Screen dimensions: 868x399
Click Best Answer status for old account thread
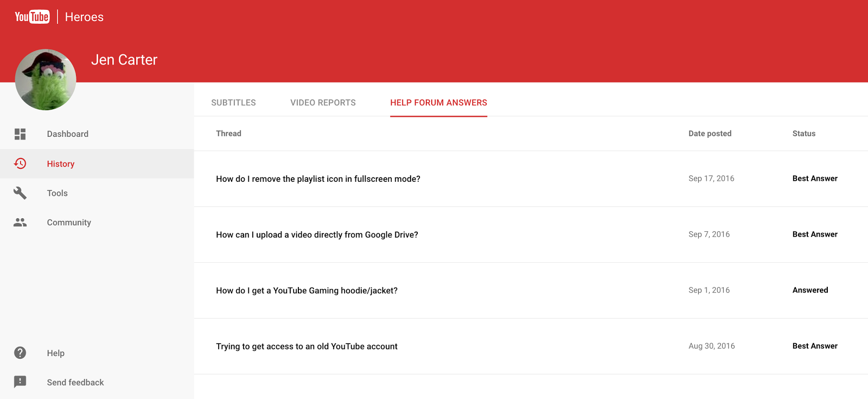[x=815, y=346]
